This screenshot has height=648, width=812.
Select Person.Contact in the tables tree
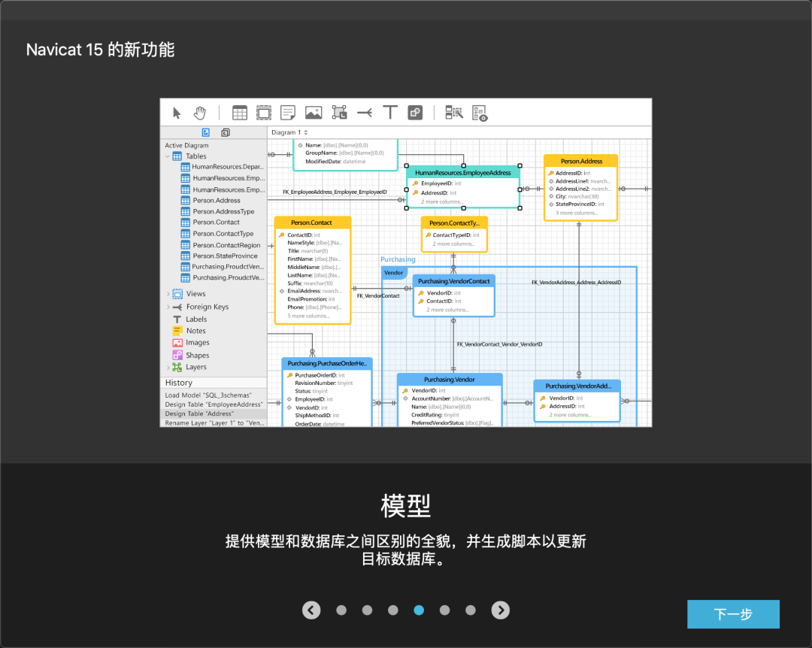coord(216,223)
